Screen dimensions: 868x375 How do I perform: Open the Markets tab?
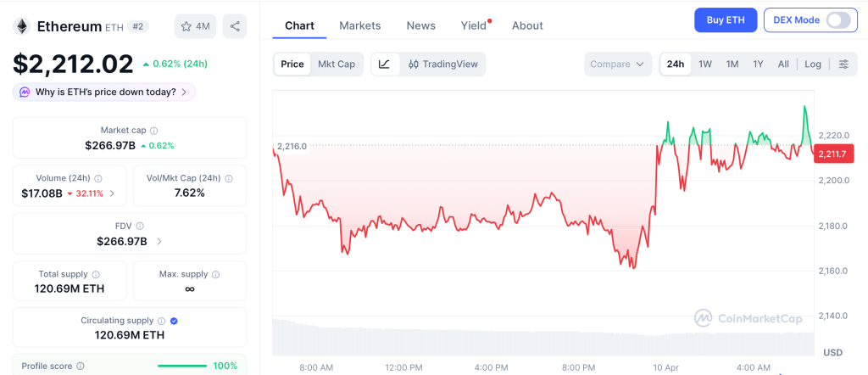tap(360, 25)
